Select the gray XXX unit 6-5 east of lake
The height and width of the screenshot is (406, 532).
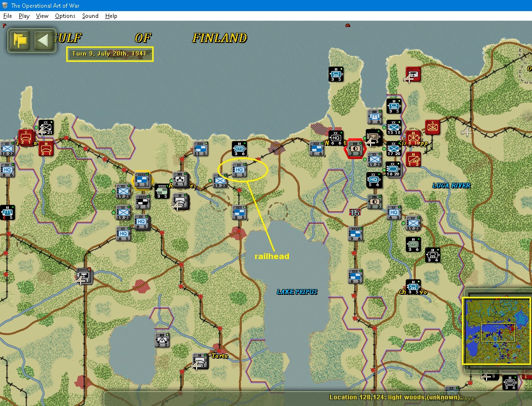click(x=356, y=276)
